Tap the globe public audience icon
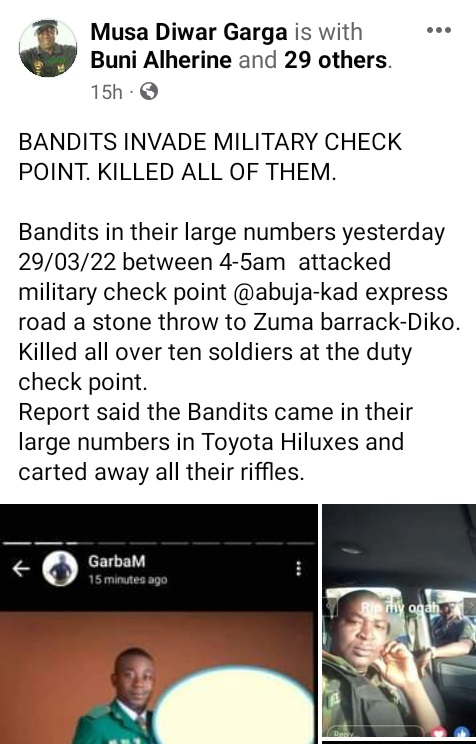The height and width of the screenshot is (744, 476). coord(149,92)
